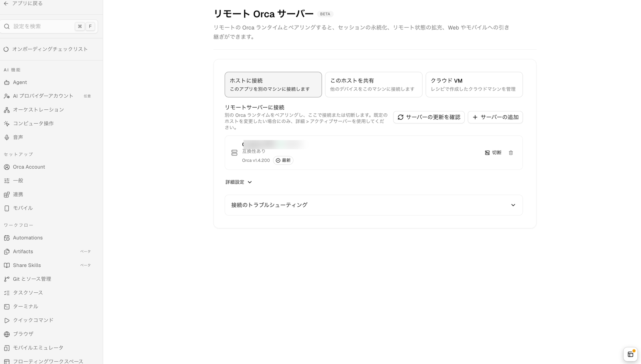Screen dimensions: 641x364
Task: Open ブラウザ globe icon
Action: click(7, 334)
